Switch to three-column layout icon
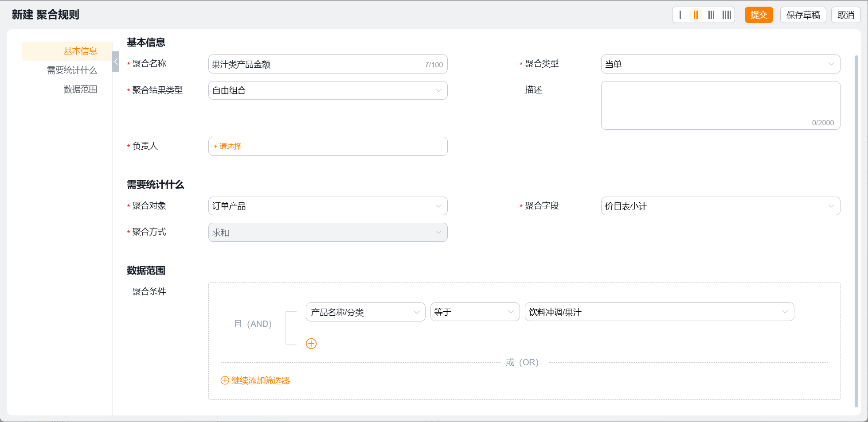The width and height of the screenshot is (868, 422). pos(711,15)
